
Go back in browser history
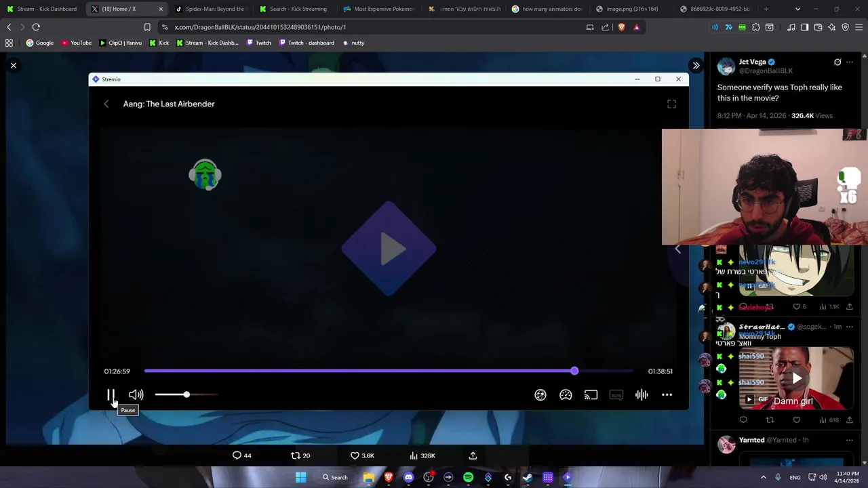[x=9, y=27]
